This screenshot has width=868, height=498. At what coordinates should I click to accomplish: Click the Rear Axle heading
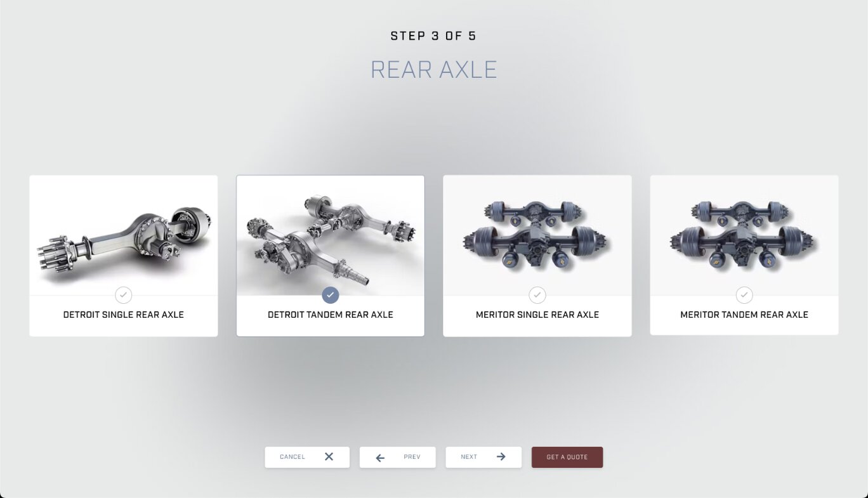pos(434,70)
